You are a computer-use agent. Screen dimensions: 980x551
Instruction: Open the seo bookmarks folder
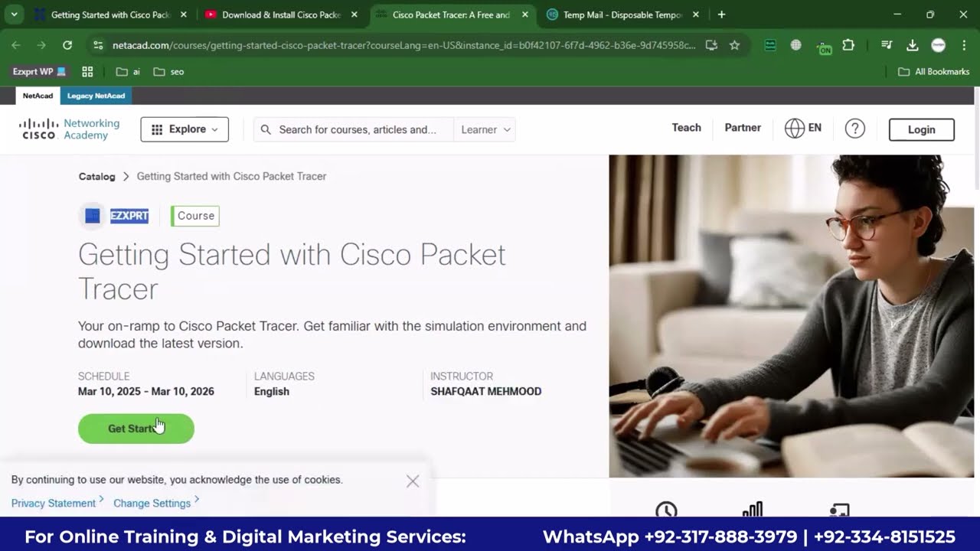tap(168, 71)
